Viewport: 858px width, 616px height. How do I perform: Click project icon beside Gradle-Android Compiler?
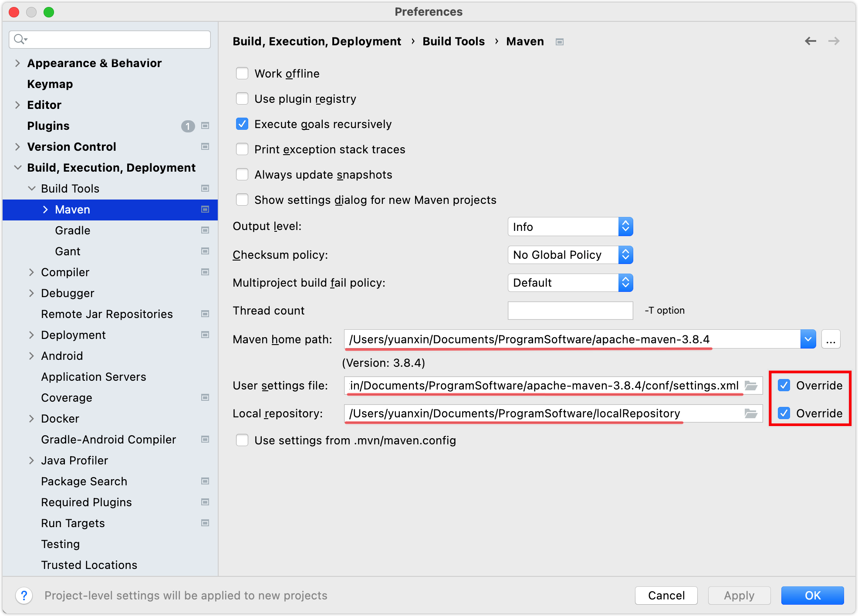tap(205, 440)
